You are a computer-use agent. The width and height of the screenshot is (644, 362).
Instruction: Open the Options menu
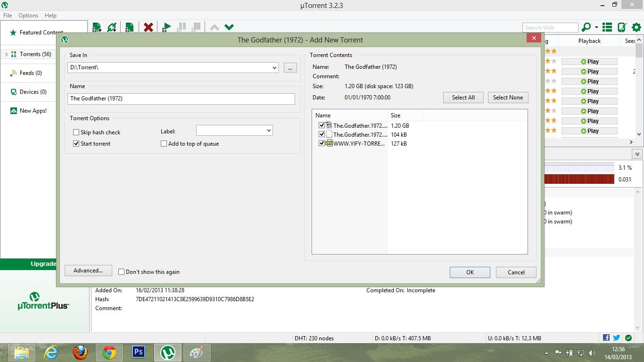pos(28,16)
